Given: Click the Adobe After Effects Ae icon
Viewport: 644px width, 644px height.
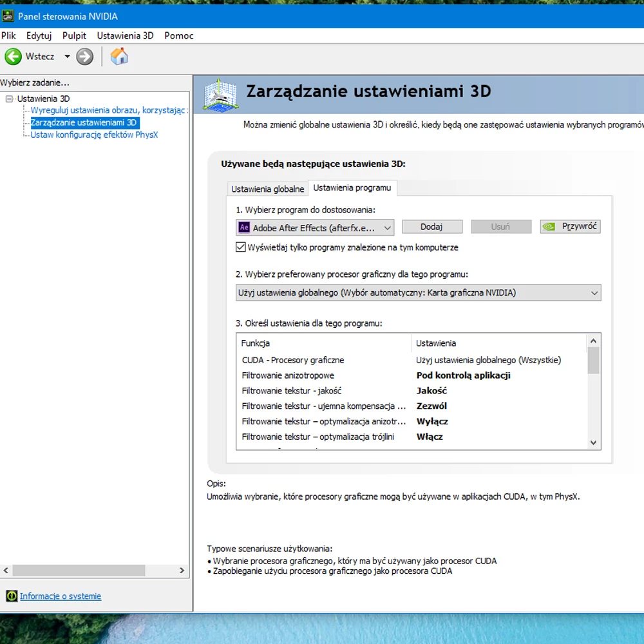Looking at the screenshot, I should [244, 227].
